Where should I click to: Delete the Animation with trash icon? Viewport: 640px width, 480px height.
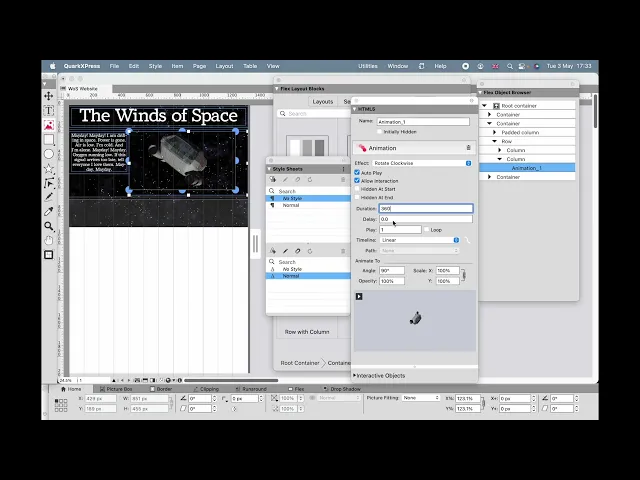tap(469, 148)
